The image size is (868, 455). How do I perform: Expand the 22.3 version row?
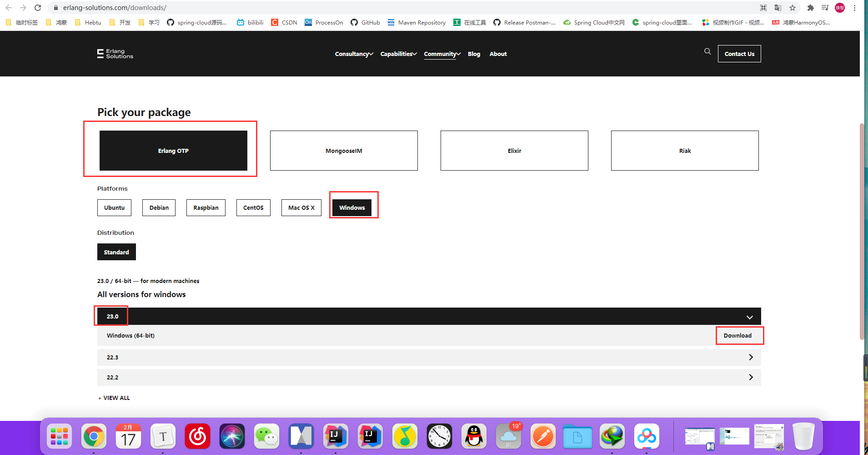429,357
